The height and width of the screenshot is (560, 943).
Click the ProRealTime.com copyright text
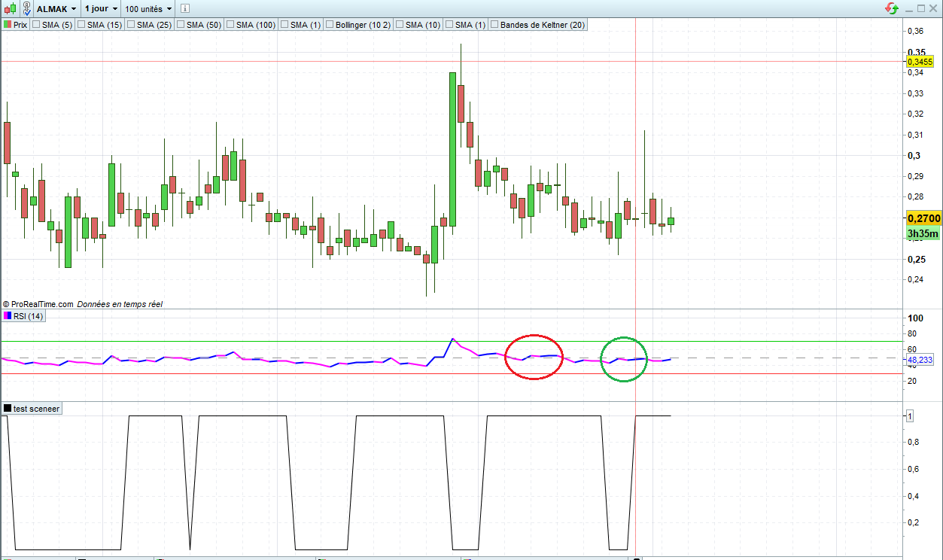pyautogui.click(x=38, y=304)
